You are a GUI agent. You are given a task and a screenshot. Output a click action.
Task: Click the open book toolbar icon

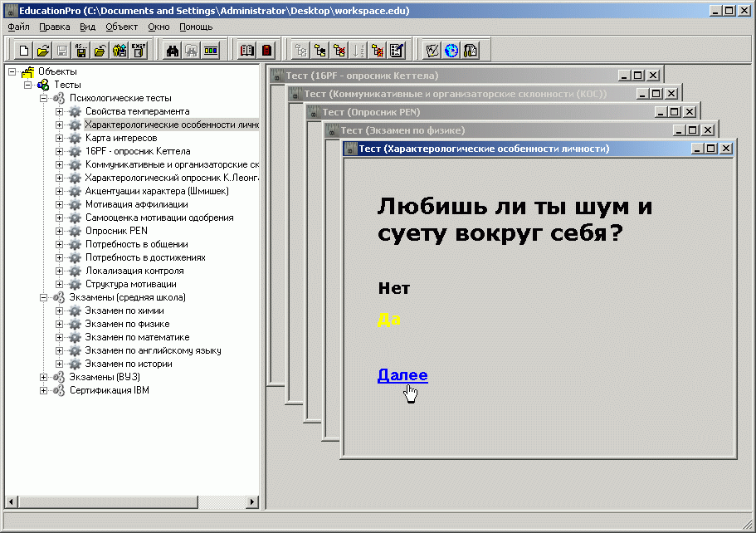(246, 50)
